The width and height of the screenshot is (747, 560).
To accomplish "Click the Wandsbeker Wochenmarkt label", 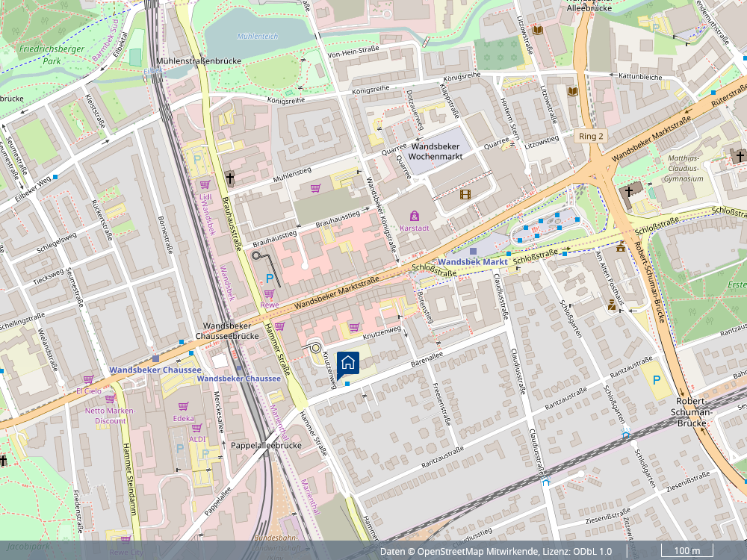I will click(436, 152).
